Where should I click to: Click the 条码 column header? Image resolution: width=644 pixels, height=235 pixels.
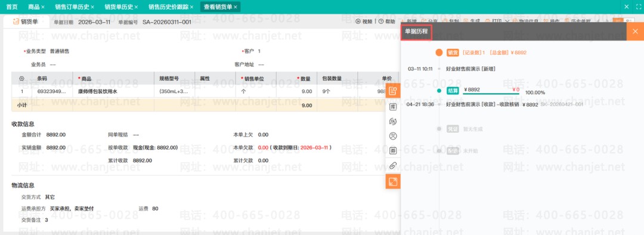tap(42, 79)
